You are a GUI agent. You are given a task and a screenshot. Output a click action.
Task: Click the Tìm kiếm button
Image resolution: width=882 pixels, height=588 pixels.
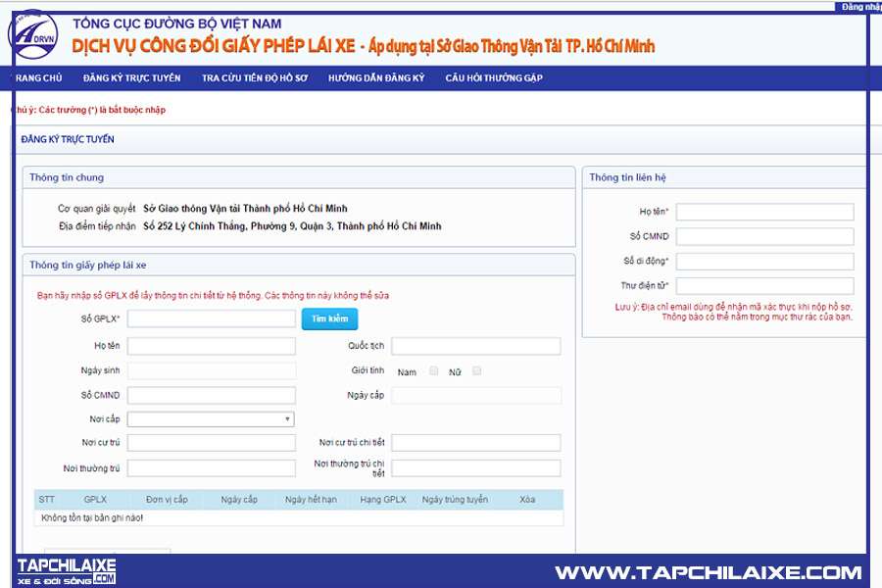[x=329, y=319]
